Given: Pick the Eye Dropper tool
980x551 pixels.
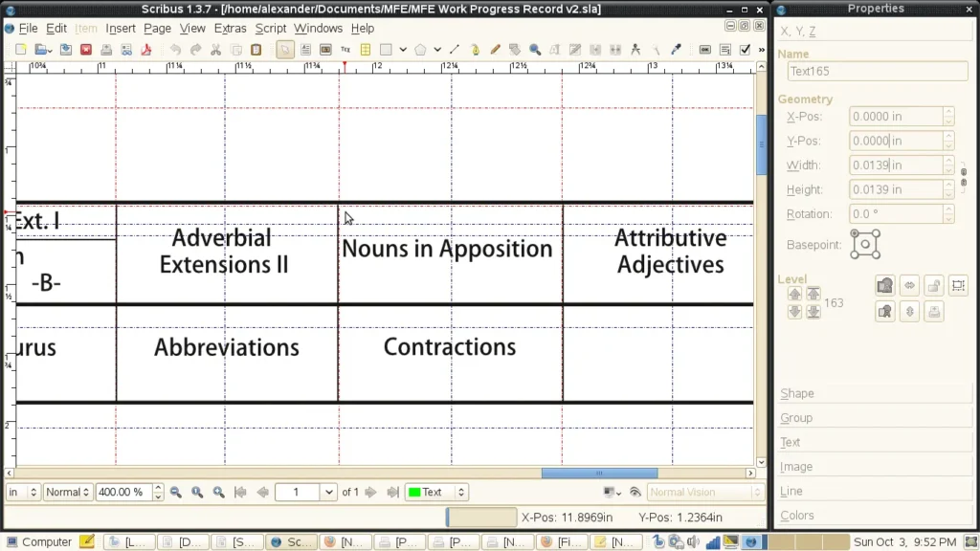Looking at the screenshot, I should 676,50.
